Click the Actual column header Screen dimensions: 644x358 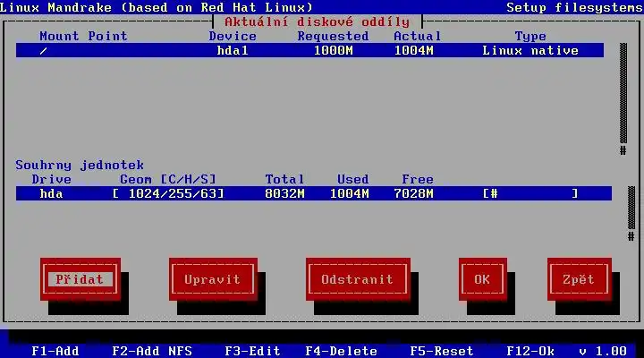[x=418, y=36]
